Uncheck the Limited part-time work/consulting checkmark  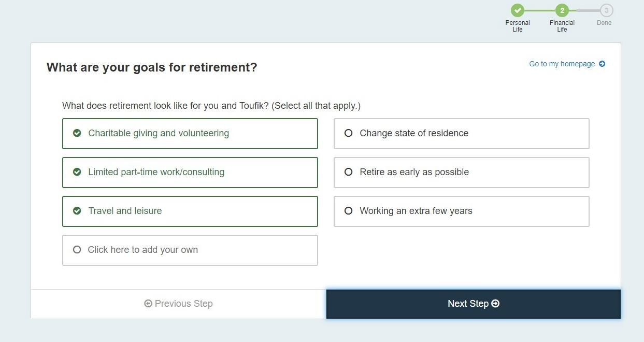[77, 172]
